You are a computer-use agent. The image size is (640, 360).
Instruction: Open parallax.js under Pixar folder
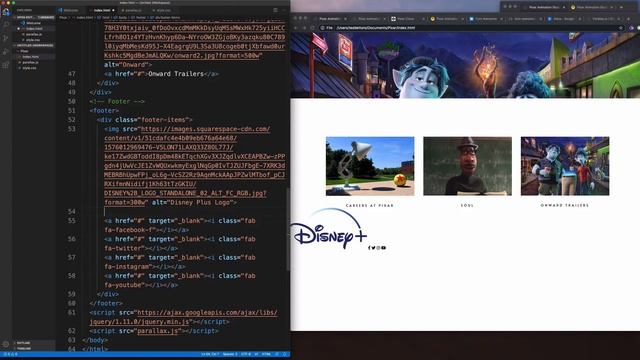31,62
